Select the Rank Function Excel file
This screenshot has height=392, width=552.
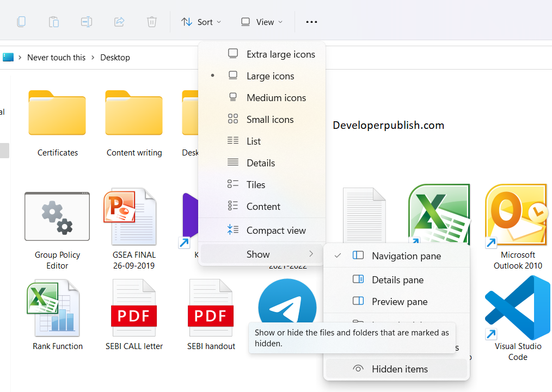53,308
